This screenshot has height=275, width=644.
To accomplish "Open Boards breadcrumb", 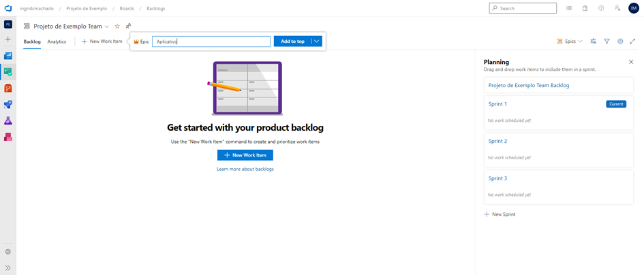I will point(127,8).
